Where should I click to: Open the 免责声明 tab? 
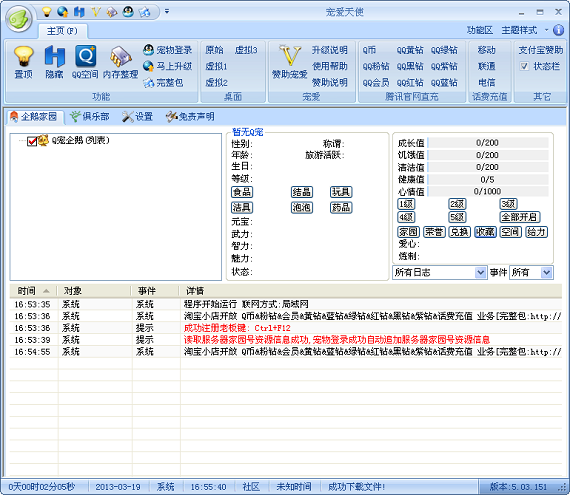click(190, 117)
